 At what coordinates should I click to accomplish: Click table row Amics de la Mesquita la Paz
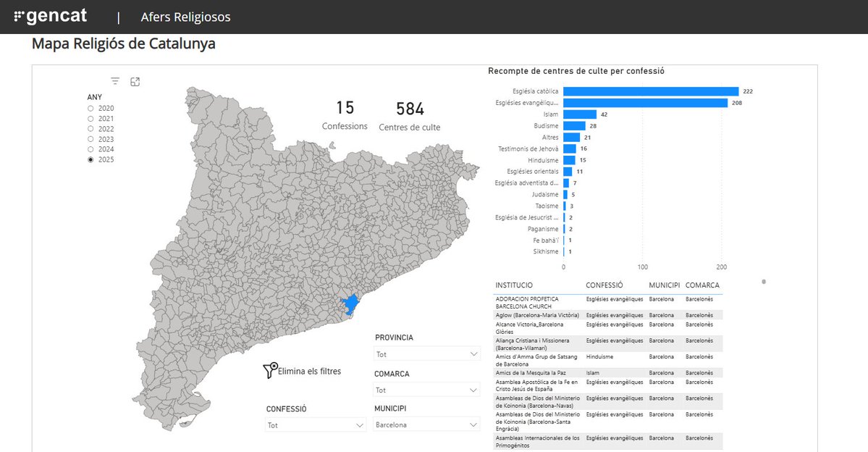[608, 373]
